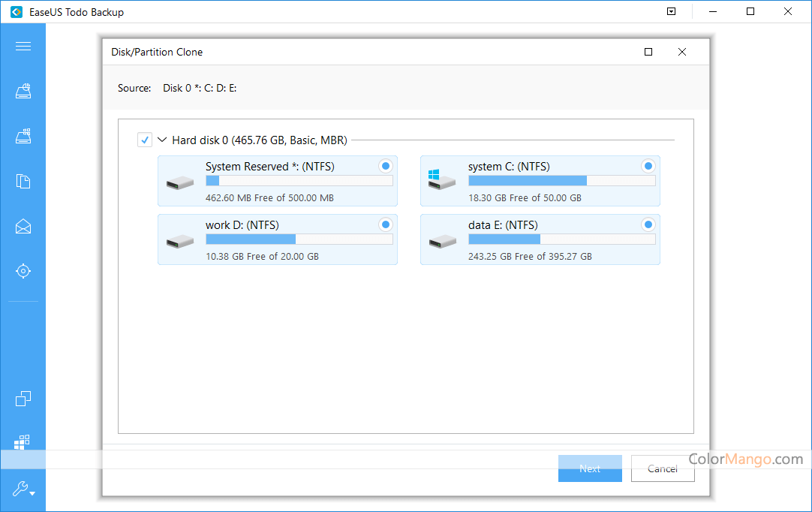This screenshot has height=512, width=812.
Task: Click the wrench Tools icon
Action: coord(23,489)
